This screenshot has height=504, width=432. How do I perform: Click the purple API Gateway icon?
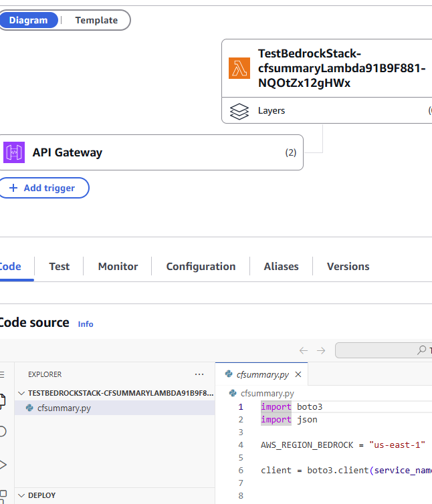pyautogui.click(x=14, y=152)
